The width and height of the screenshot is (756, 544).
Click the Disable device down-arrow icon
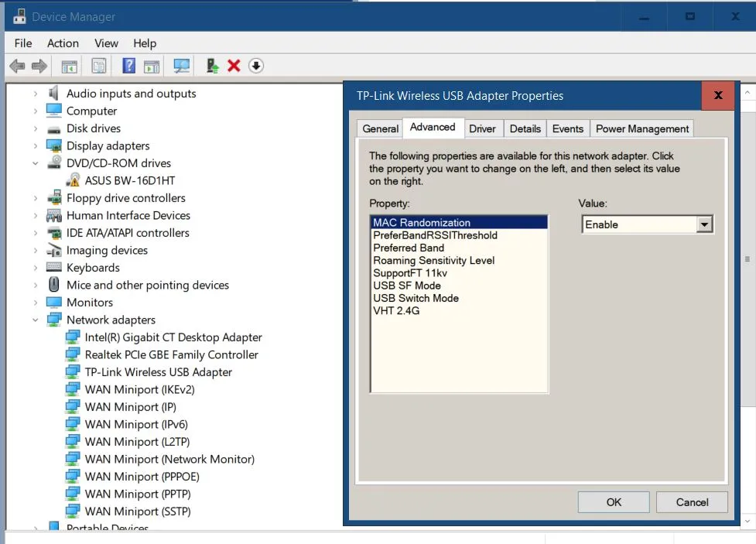[256, 66]
